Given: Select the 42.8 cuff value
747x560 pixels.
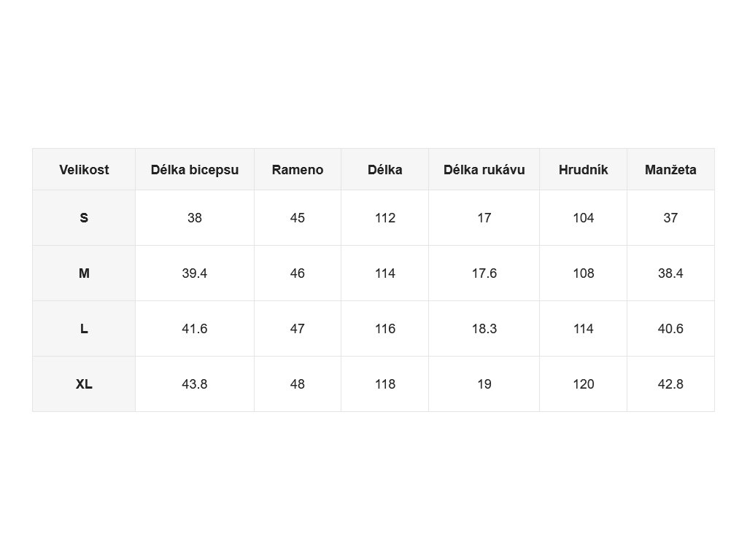Looking at the screenshot, I should [670, 384].
